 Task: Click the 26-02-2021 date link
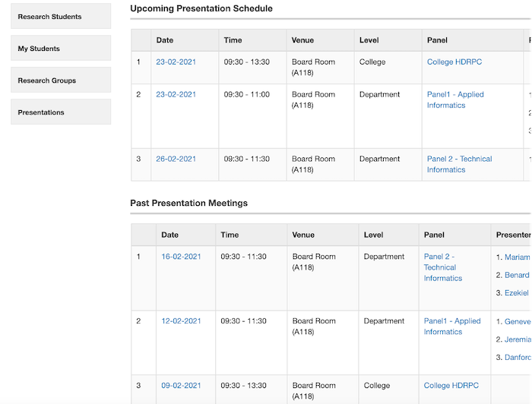tap(176, 159)
